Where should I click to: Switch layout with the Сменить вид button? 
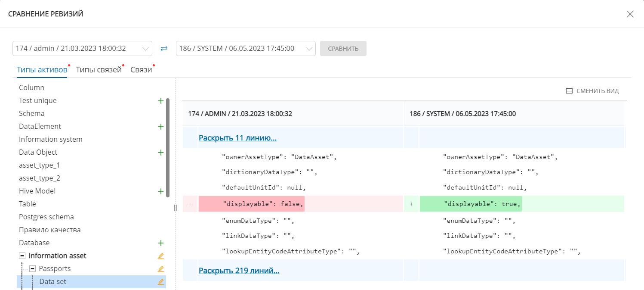592,91
